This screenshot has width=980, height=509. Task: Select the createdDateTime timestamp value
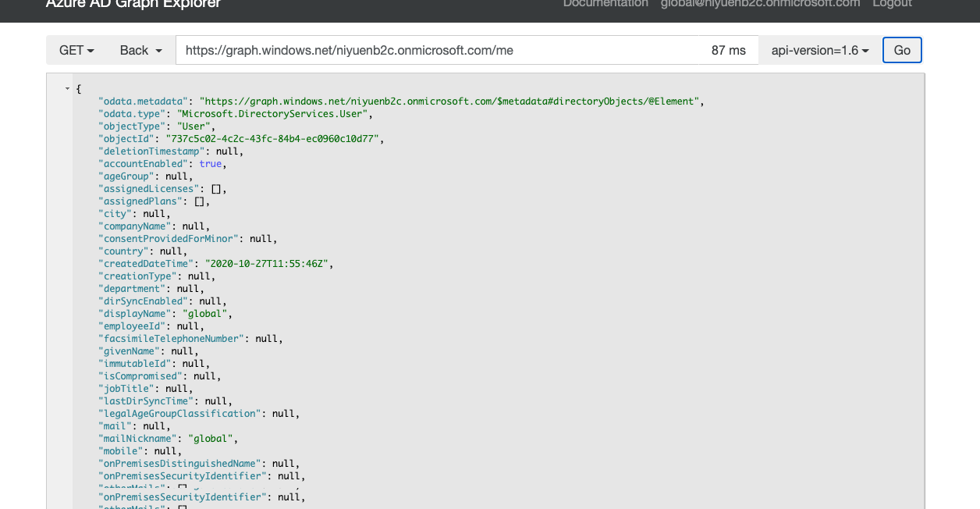[267, 264]
